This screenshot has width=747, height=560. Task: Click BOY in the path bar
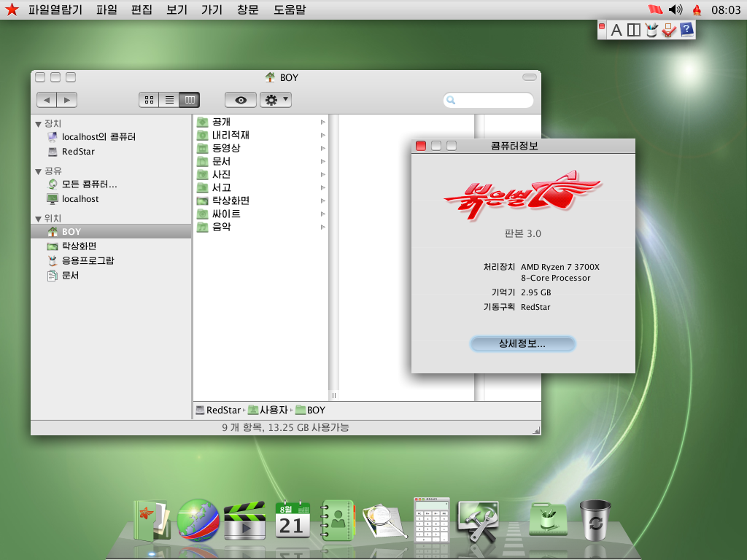click(310, 410)
